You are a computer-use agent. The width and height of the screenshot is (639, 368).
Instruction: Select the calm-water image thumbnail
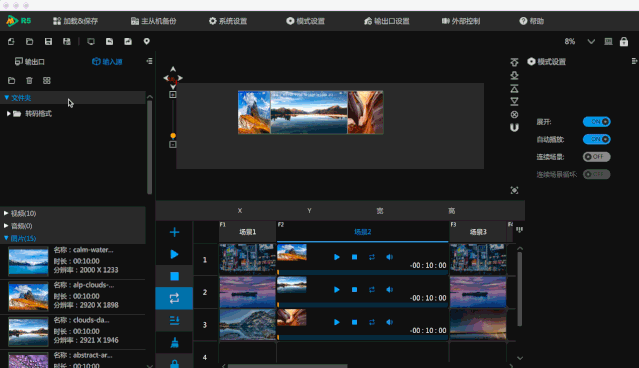[28, 262]
